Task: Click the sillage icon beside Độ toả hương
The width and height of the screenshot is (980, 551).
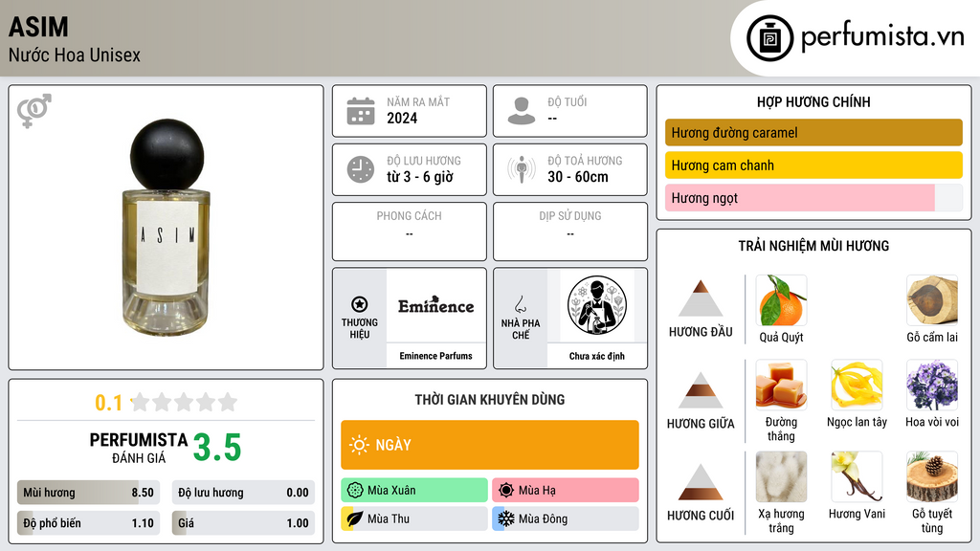Action: point(522,170)
